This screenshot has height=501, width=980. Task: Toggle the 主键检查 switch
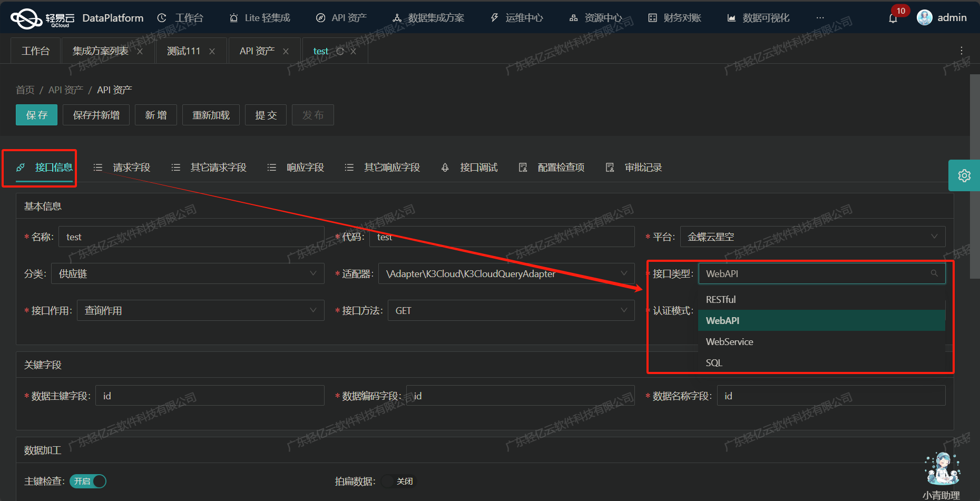coord(88,481)
